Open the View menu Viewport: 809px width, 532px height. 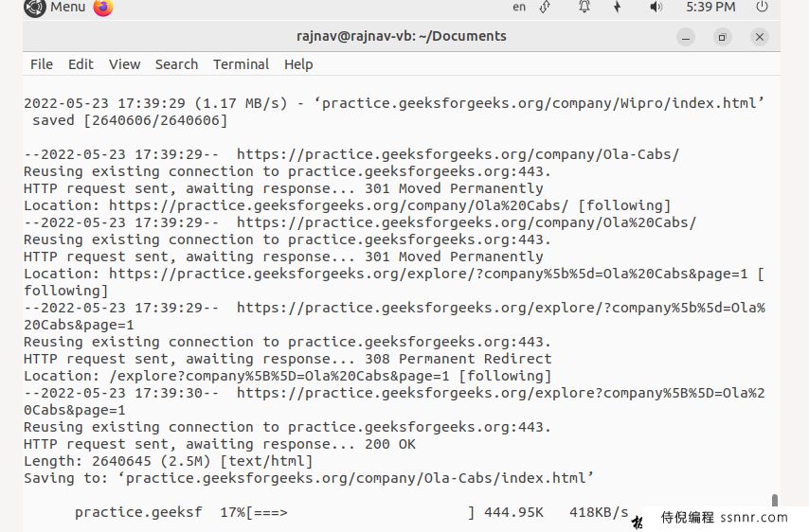coord(124,64)
